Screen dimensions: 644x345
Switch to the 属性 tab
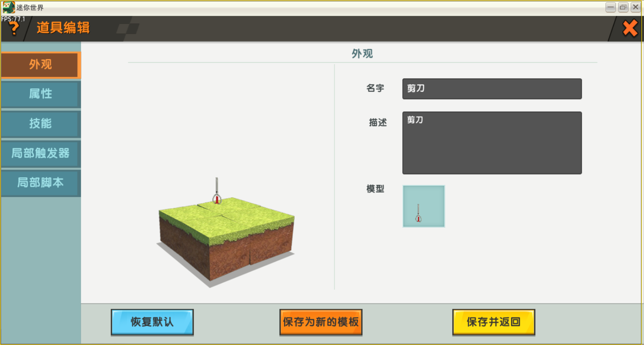41,94
